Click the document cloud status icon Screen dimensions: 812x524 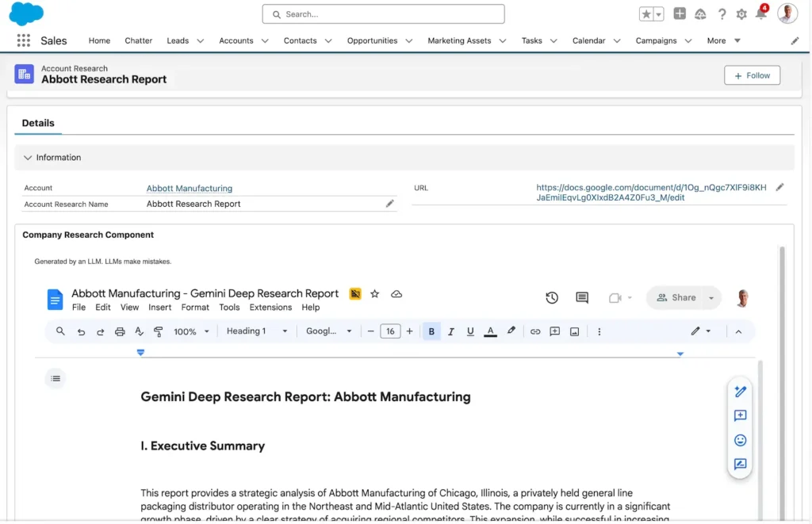pos(396,294)
